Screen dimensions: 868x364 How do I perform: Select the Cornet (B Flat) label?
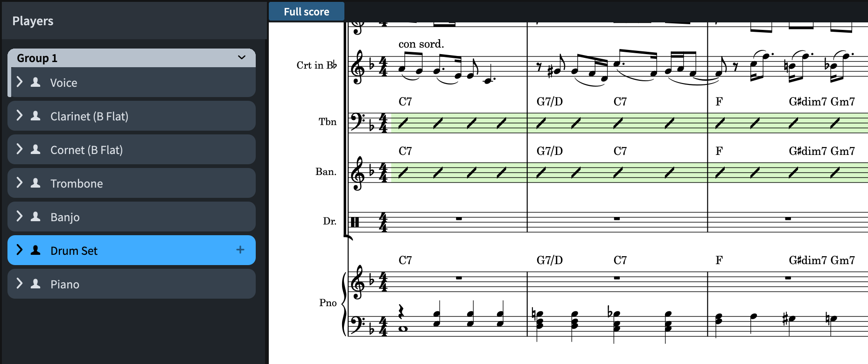tap(86, 150)
